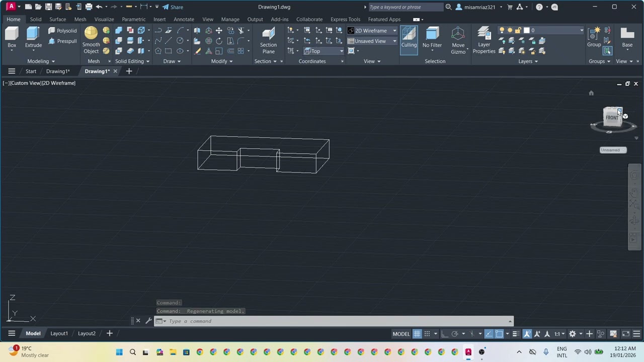Open file using the folder icon
Image resolution: width=644 pixels, height=362 pixels.
(38, 7)
